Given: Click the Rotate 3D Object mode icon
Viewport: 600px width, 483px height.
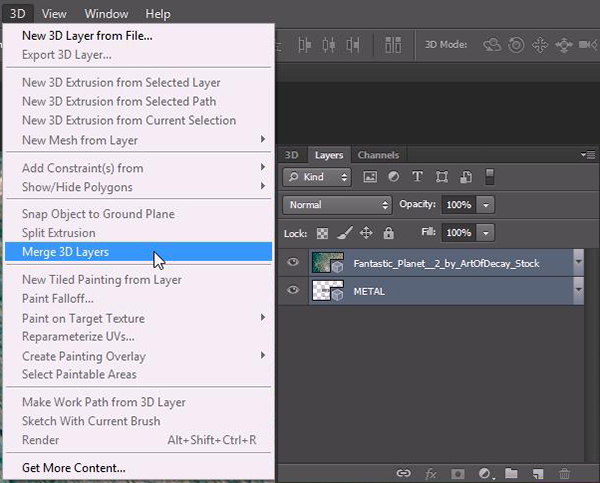Looking at the screenshot, I should (492, 45).
